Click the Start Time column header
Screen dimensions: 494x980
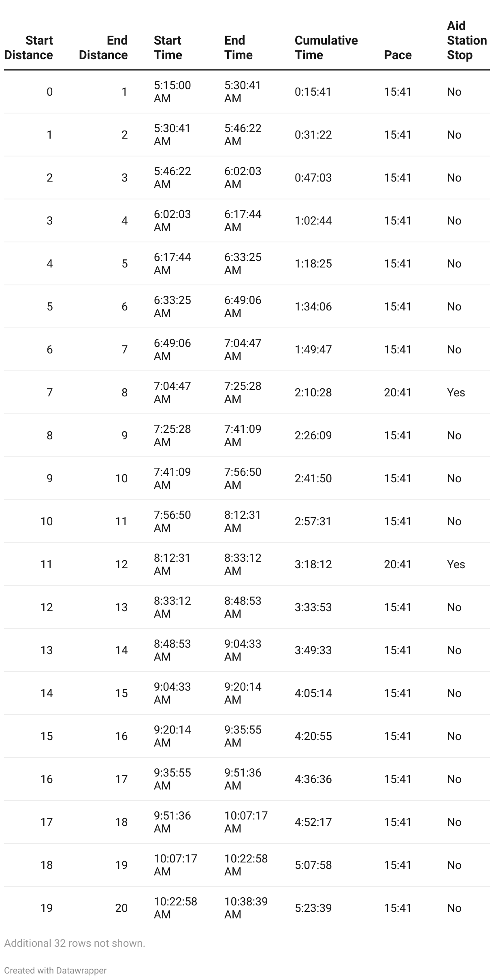pos(168,47)
